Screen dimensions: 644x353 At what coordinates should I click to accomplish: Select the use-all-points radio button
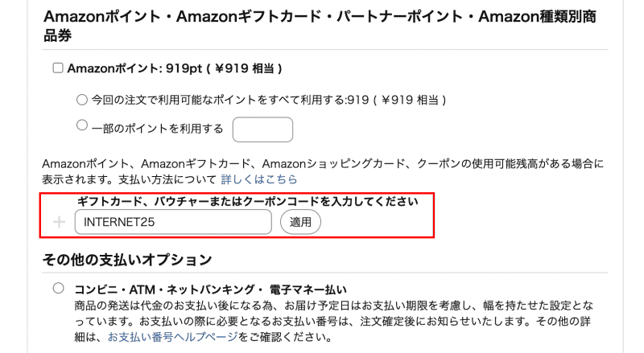[x=81, y=100]
